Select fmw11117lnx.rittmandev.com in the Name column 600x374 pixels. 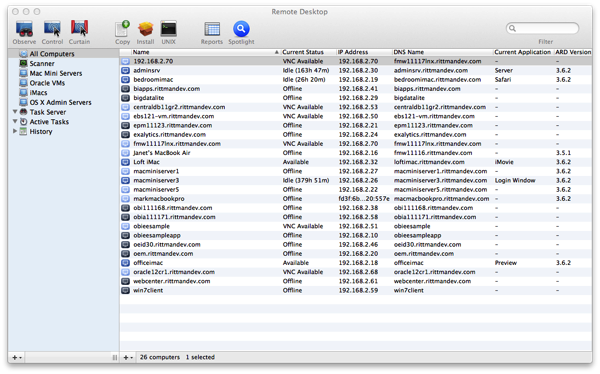click(x=177, y=144)
